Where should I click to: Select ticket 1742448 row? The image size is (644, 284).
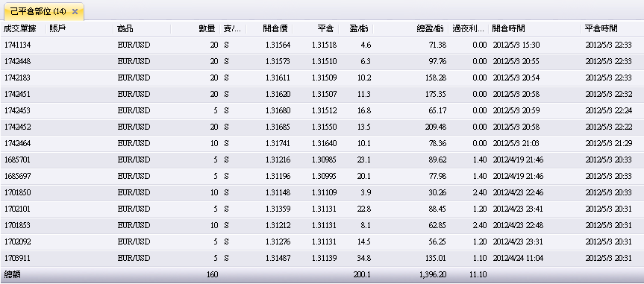[x=322, y=62]
